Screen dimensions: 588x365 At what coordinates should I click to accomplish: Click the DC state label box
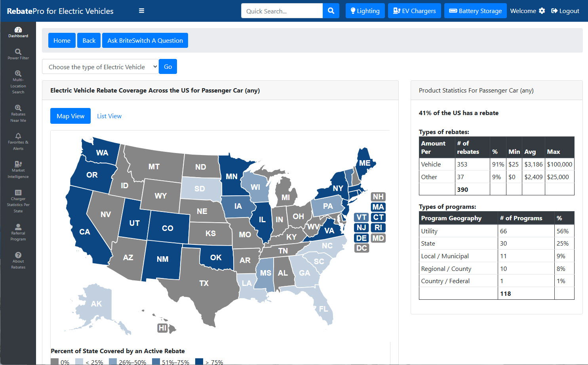pyautogui.click(x=361, y=248)
